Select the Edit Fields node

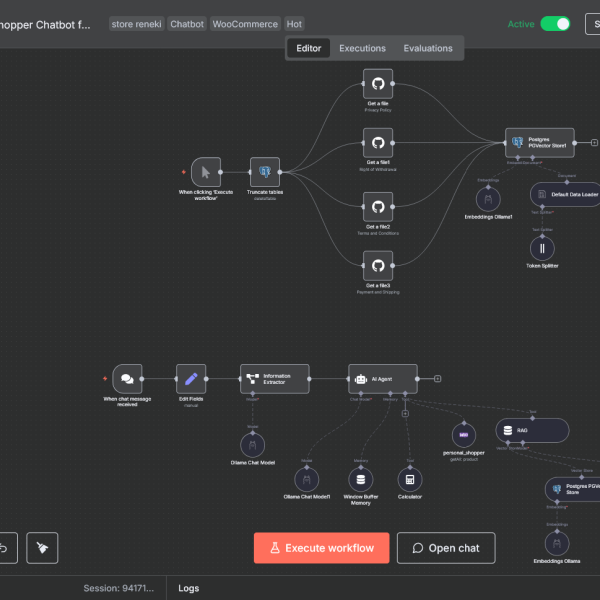click(191, 378)
